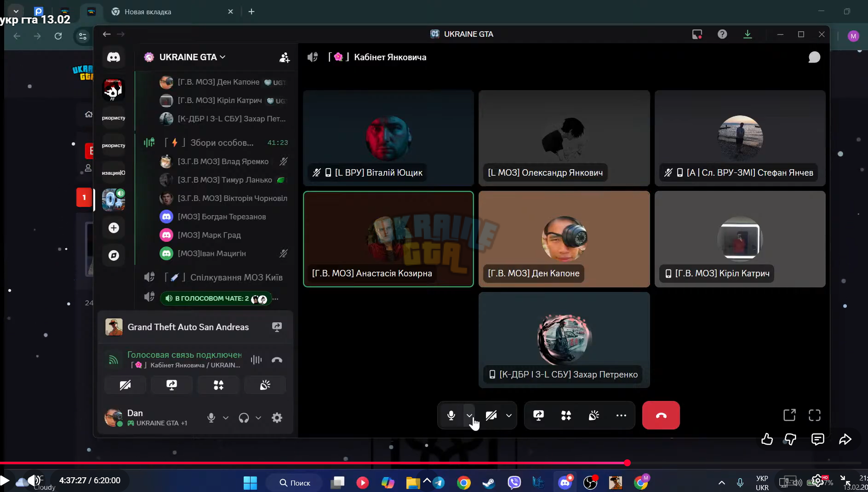The width and height of the screenshot is (868, 492).
Task: Open Steam from the taskbar
Action: click(x=489, y=483)
